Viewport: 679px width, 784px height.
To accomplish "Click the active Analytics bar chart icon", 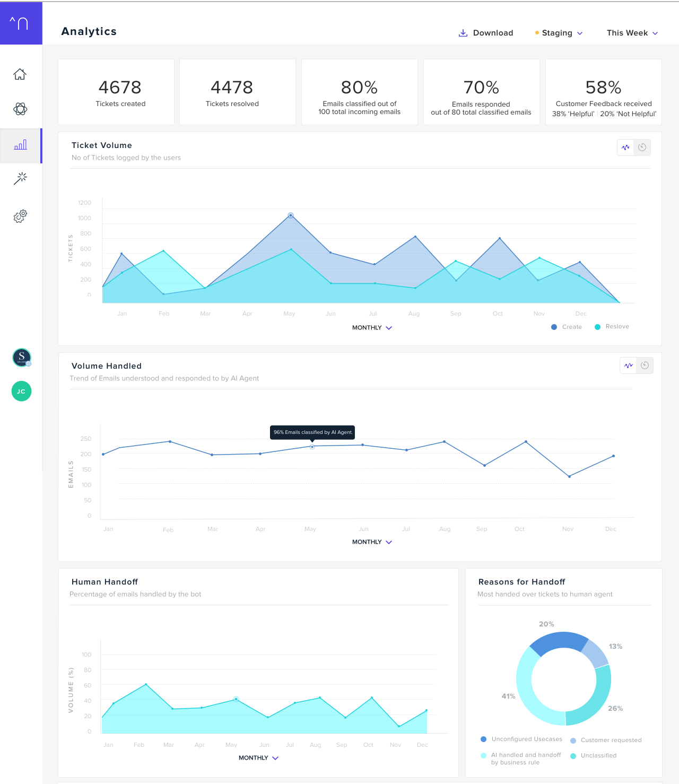I will (20, 145).
